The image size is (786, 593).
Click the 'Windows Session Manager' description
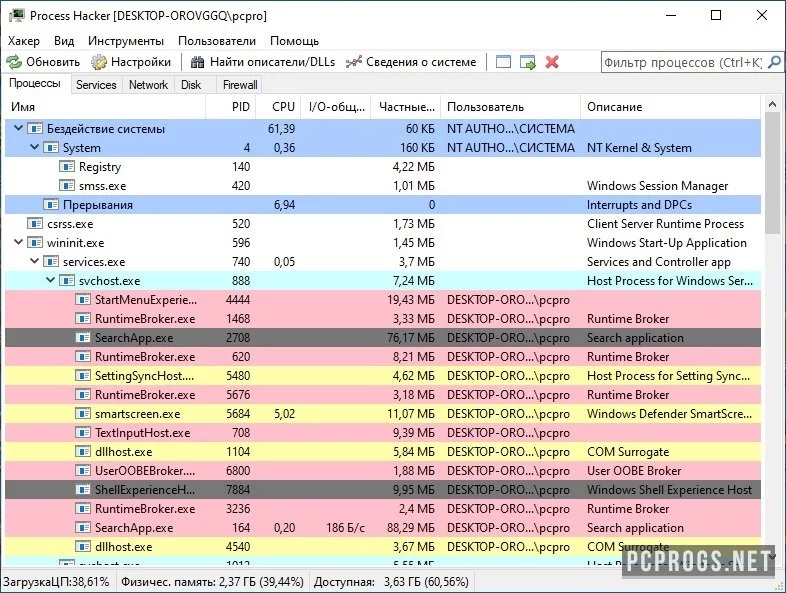click(x=657, y=185)
